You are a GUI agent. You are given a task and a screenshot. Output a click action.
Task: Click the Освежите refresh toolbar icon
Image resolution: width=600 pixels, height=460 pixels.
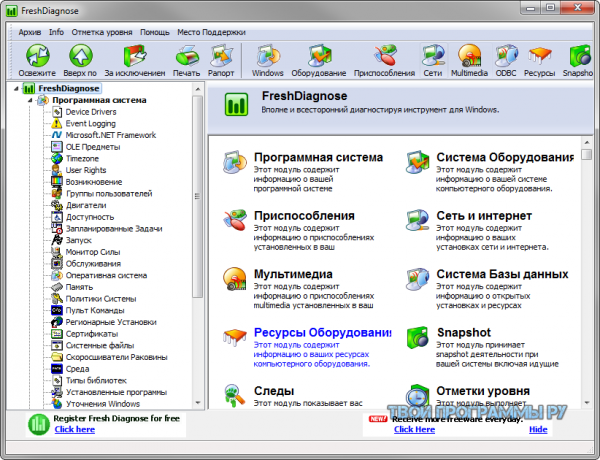pyautogui.click(x=38, y=55)
